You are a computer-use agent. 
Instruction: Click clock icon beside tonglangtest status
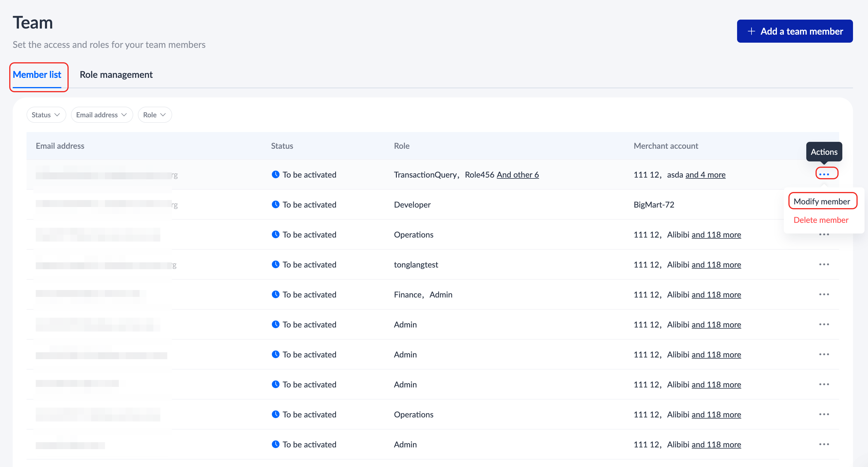pyautogui.click(x=275, y=265)
